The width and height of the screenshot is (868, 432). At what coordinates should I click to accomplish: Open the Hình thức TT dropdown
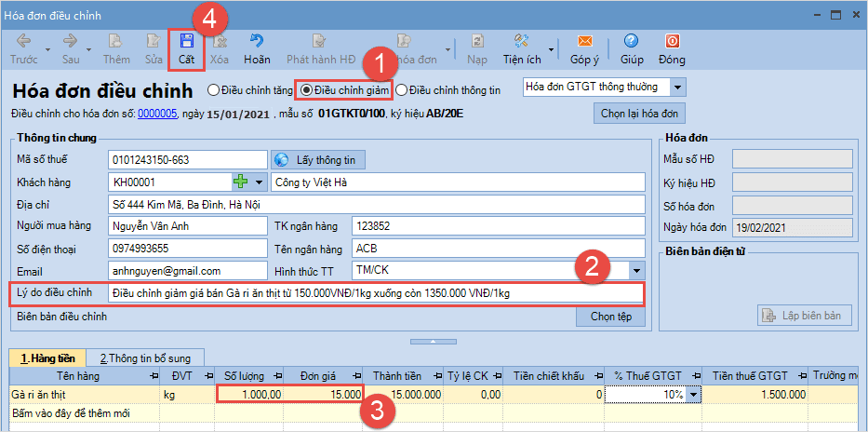coord(637,271)
